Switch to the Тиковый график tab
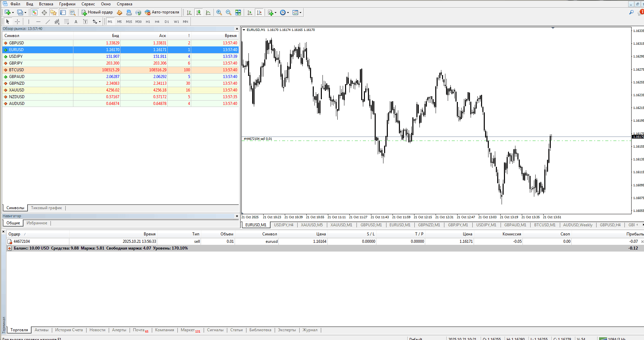 [x=46, y=208]
